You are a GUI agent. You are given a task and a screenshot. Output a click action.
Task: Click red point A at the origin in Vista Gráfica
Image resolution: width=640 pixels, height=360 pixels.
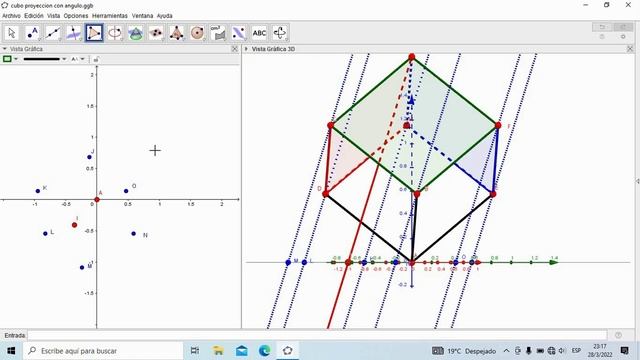97,200
